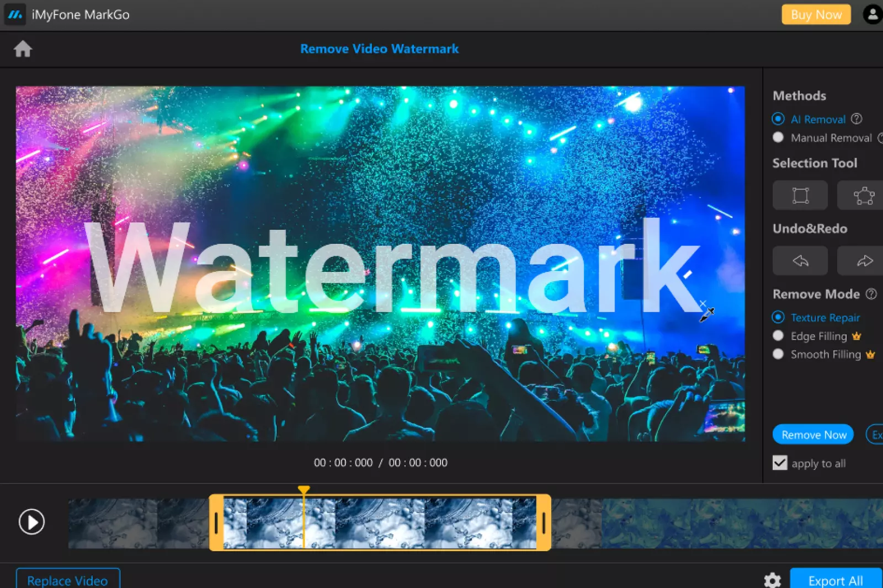Viewport: 883px width, 588px height.
Task: Click the iMyFone MarkGo logo icon
Action: point(15,15)
